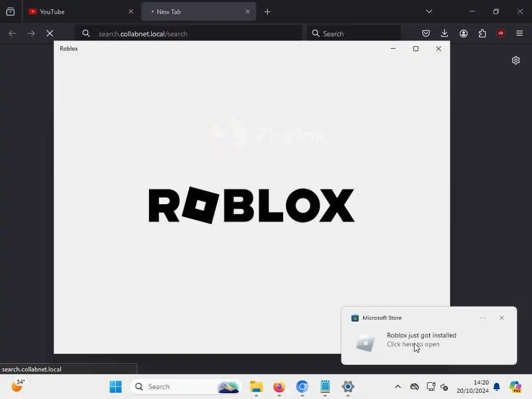Click 'Click here to open' in notification
532x399 pixels.
coord(413,344)
